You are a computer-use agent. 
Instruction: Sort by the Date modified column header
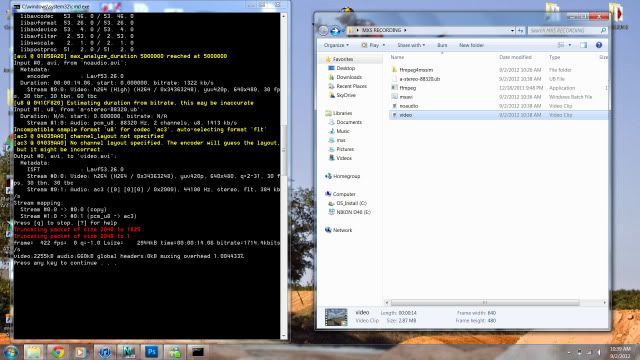pyautogui.click(x=515, y=58)
